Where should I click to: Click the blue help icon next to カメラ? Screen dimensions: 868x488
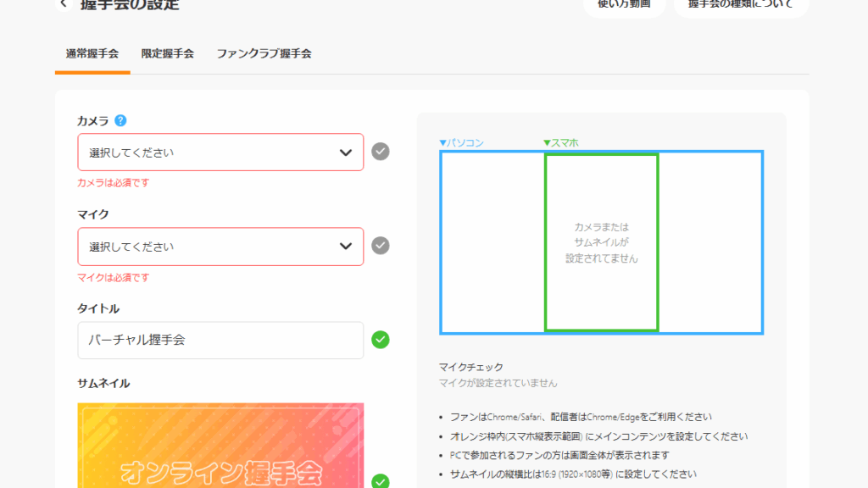tap(120, 120)
